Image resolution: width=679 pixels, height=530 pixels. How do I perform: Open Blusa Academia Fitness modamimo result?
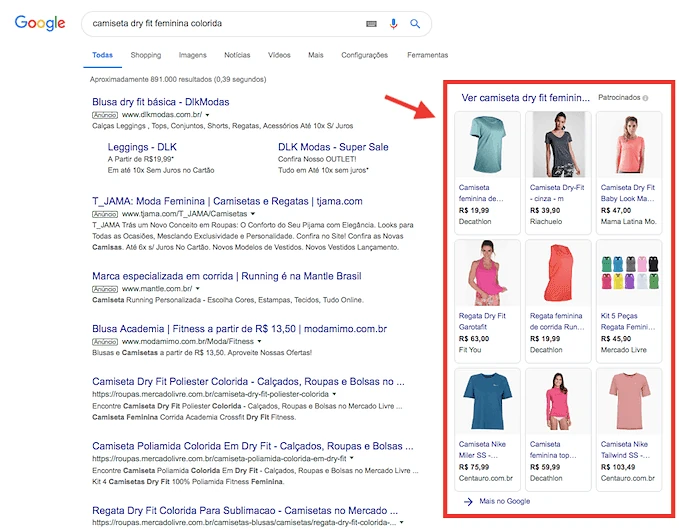tap(239, 329)
